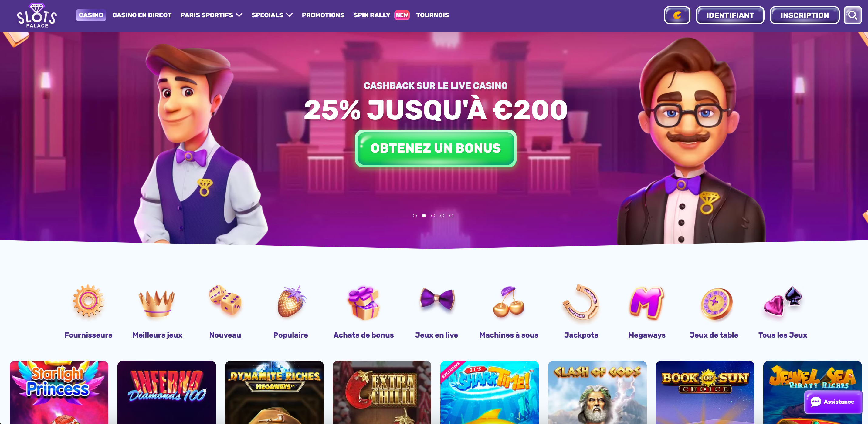Viewport: 868px width, 424px height.
Task: Jump to the last carousel slide dot
Action: tap(451, 216)
